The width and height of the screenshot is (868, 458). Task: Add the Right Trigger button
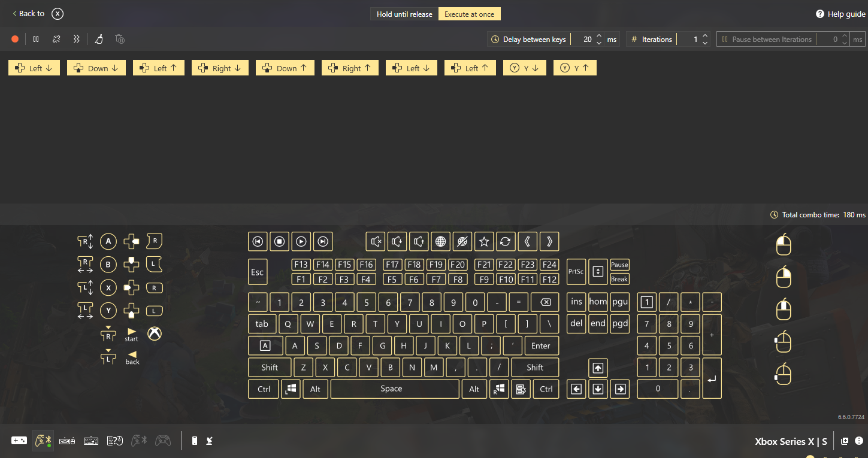pyautogui.click(x=155, y=241)
